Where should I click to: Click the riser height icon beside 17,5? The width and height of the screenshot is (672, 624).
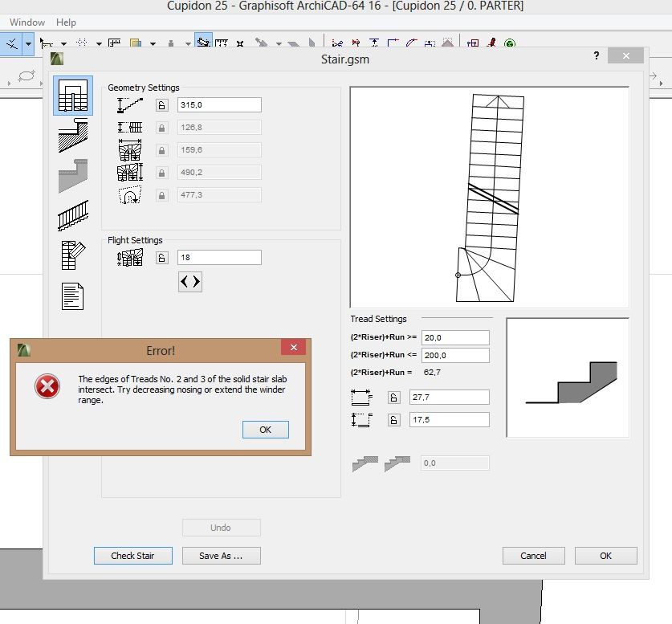(361, 420)
